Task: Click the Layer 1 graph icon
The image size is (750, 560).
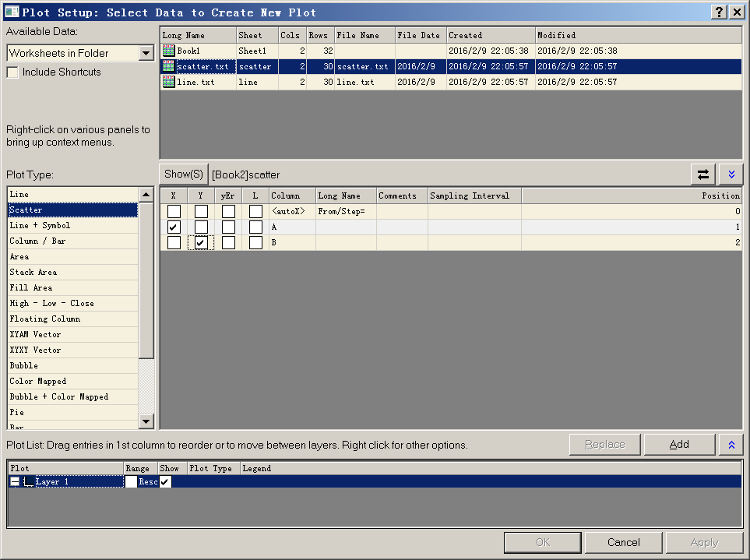Action: [29, 481]
